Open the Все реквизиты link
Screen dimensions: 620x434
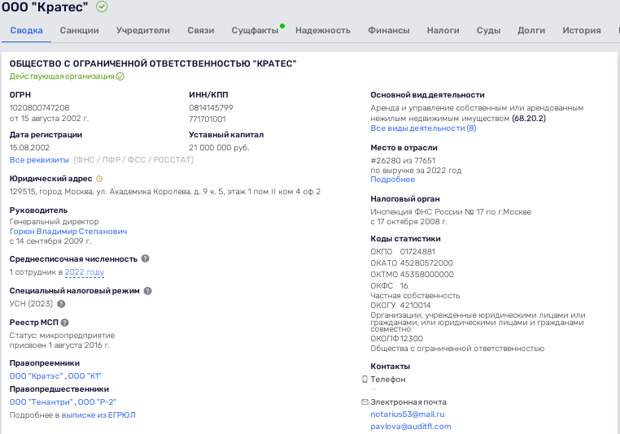[39, 160]
